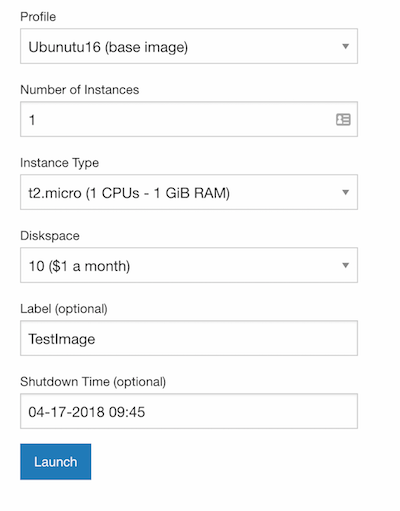Click the Shutdown Time (optional) caption

click(x=93, y=382)
